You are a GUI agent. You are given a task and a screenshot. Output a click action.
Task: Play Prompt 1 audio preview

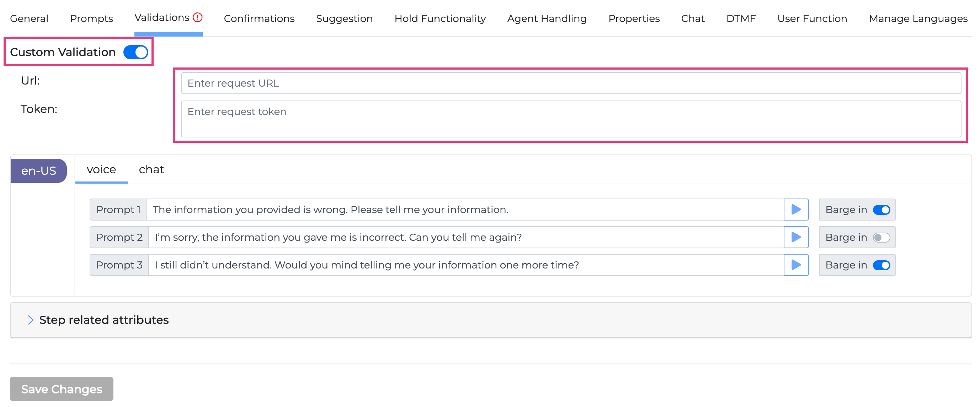pyautogui.click(x=796, y=210)
